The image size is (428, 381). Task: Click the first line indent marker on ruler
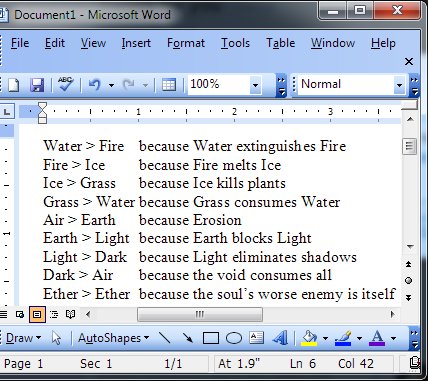click(42, 107)
